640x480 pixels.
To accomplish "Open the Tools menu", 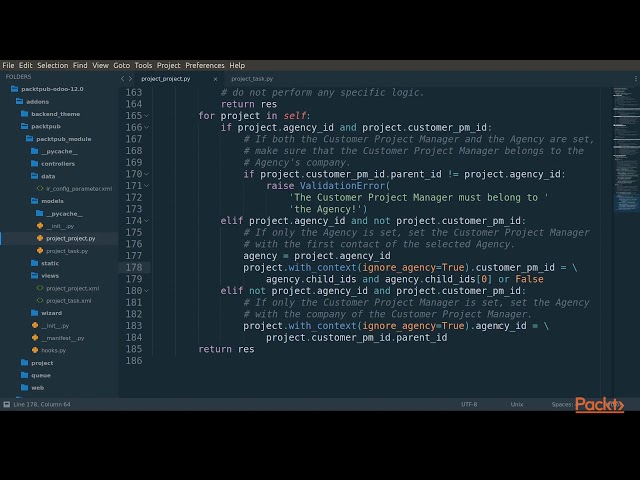I will (x=143, y=65).
